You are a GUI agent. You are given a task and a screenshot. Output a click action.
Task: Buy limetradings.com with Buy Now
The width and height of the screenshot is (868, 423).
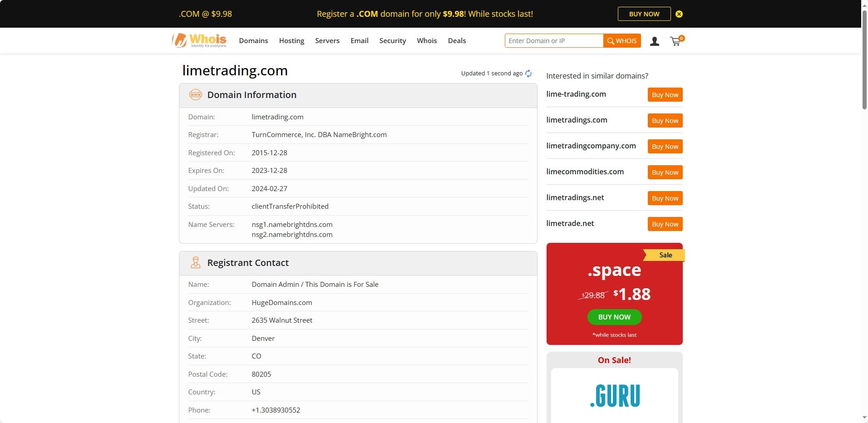(x=665, y=121)
